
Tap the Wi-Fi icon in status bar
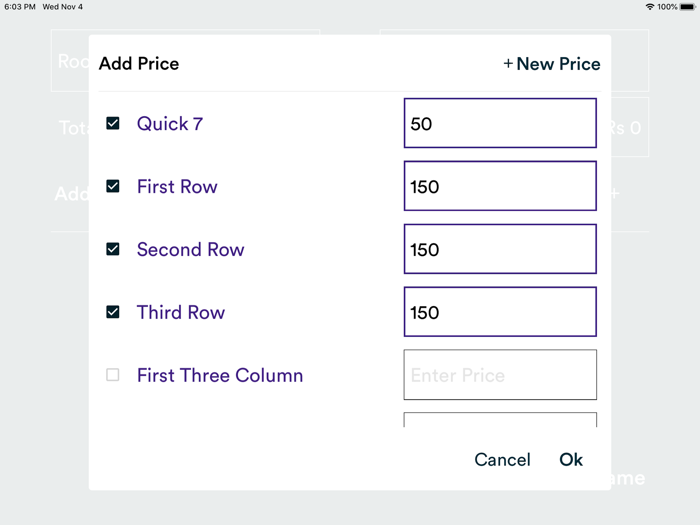point(650,7)
